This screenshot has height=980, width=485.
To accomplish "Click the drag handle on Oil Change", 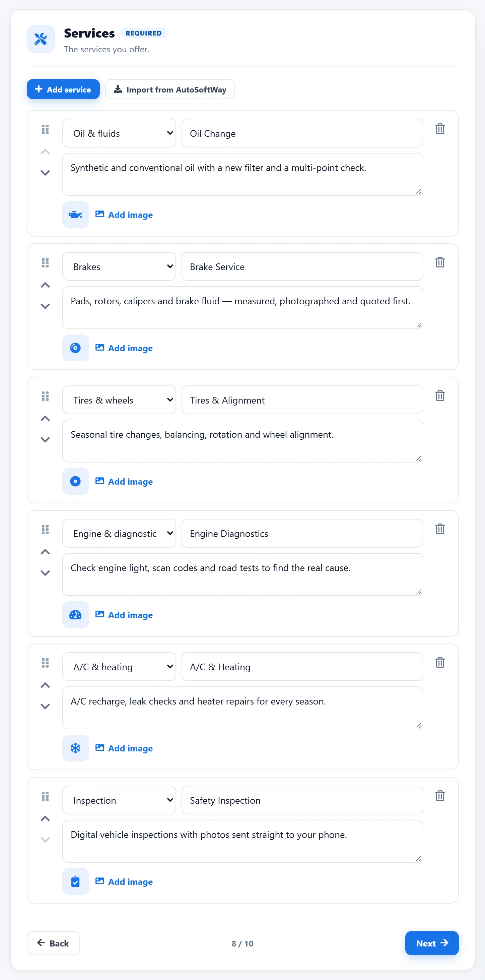I will [45, 129].
